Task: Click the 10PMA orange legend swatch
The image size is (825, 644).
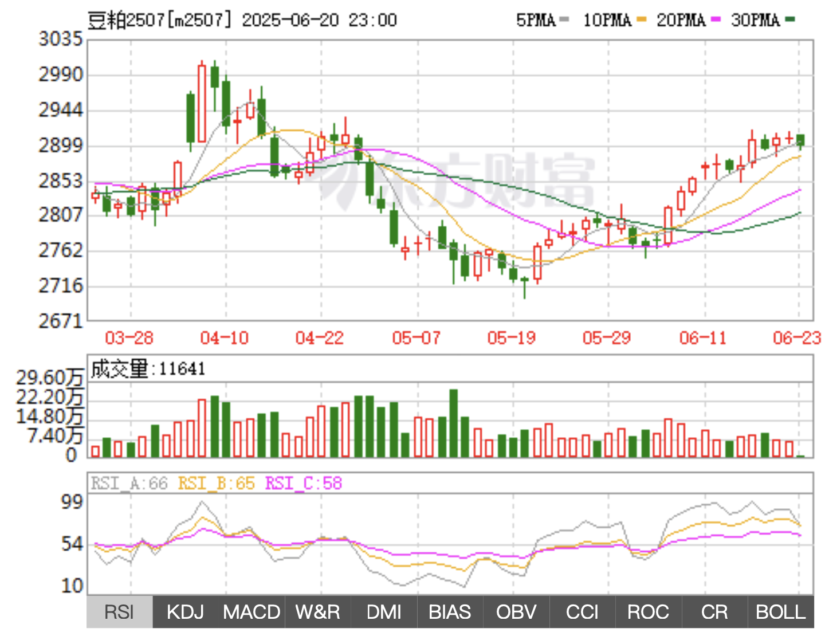Action: (x=641, y=20)
